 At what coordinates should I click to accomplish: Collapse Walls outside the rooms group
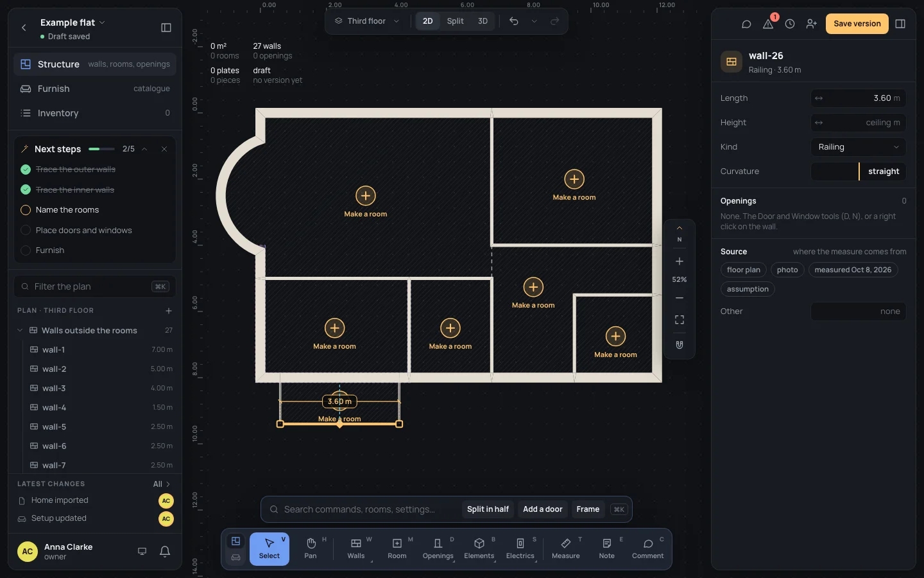(x=20, y=330)
